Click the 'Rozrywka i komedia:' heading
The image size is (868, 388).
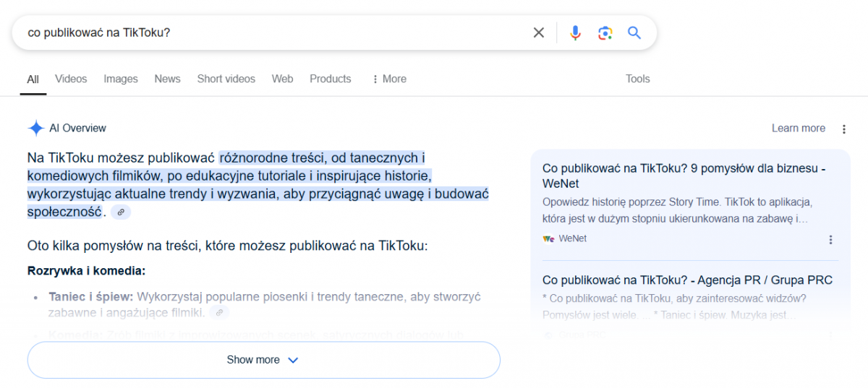coord(86,271)
